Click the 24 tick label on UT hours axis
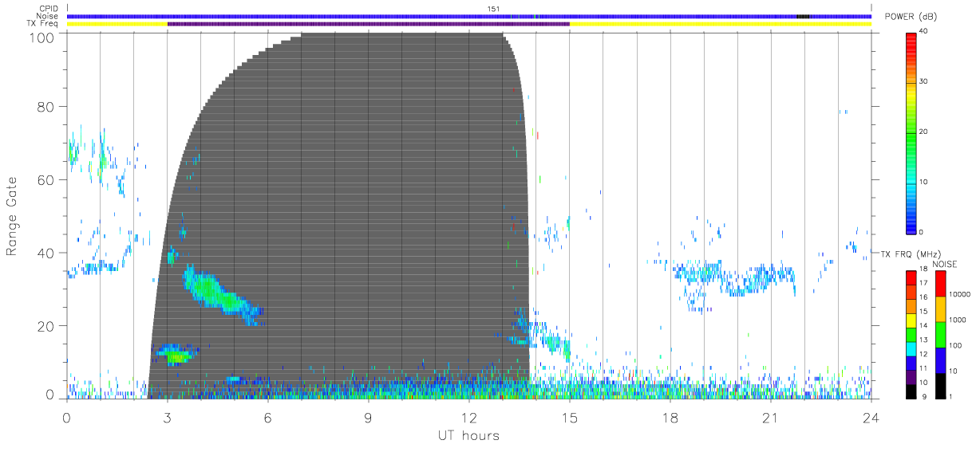 click(x=871, y=417)
